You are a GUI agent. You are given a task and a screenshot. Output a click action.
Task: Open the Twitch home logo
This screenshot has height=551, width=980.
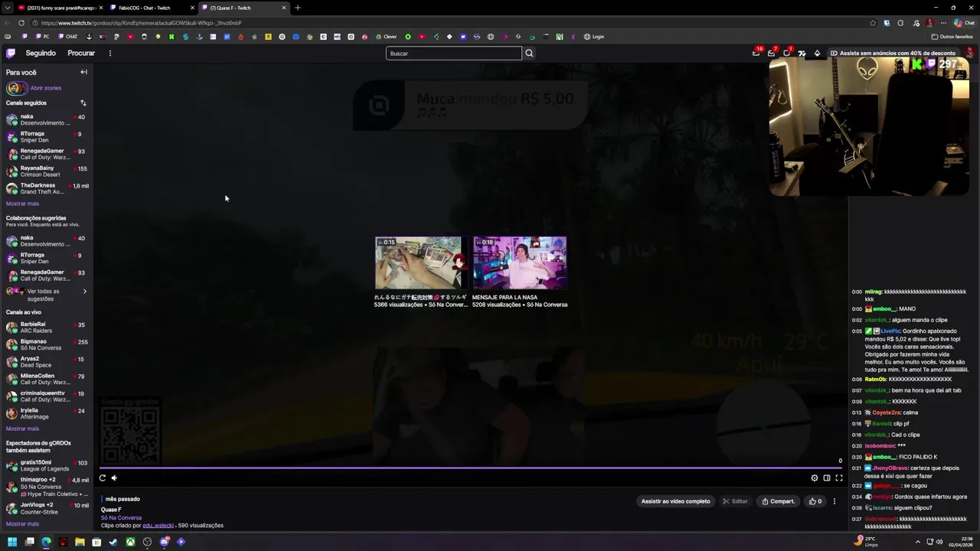pos(11,53)
